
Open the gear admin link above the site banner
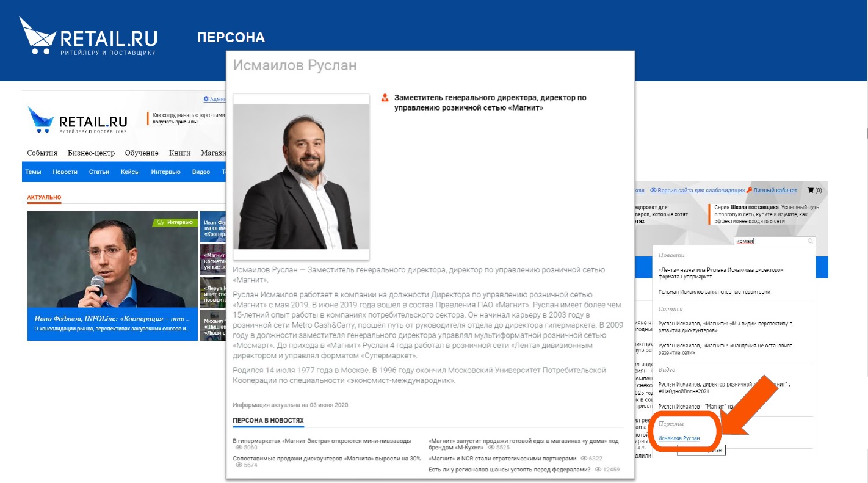pyautogui.click(x=214, y=99)
